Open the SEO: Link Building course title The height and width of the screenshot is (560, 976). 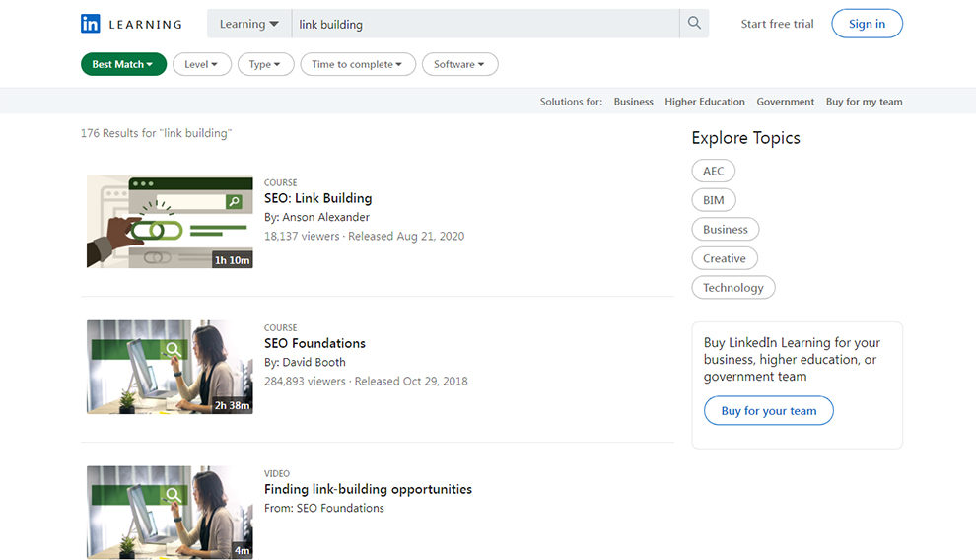pos(318,198)
